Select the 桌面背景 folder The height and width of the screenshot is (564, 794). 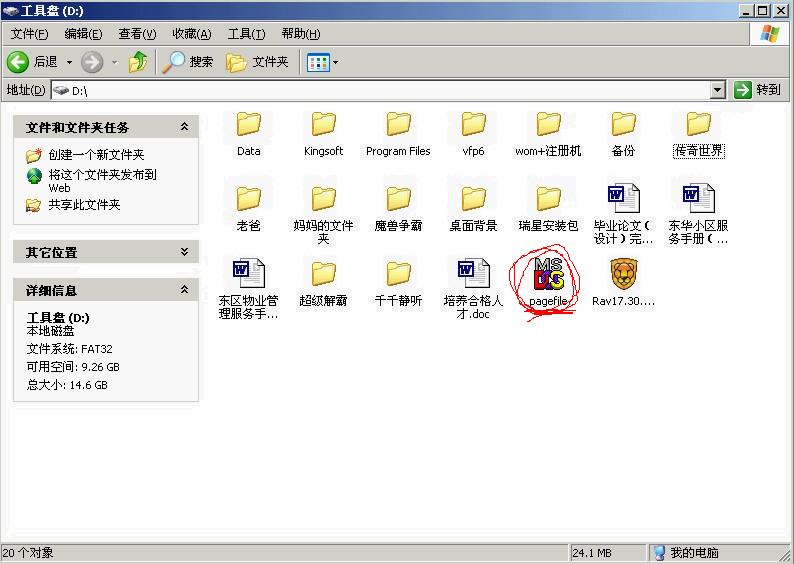[473, 209]
